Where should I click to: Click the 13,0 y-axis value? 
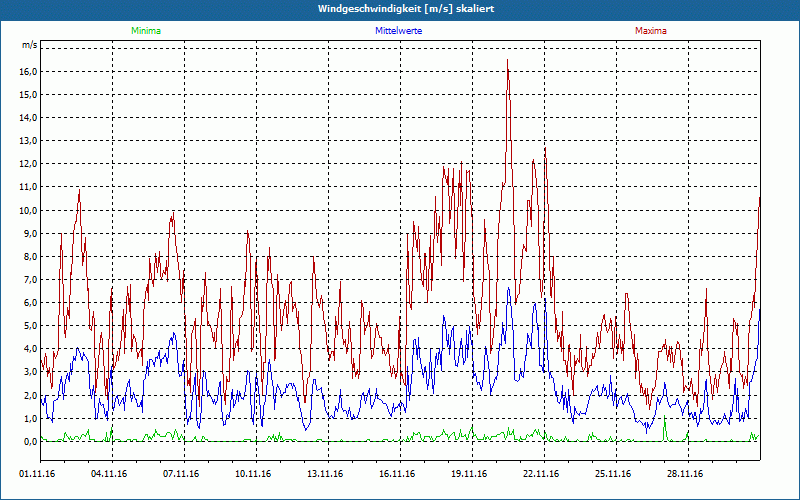[30, 141]
